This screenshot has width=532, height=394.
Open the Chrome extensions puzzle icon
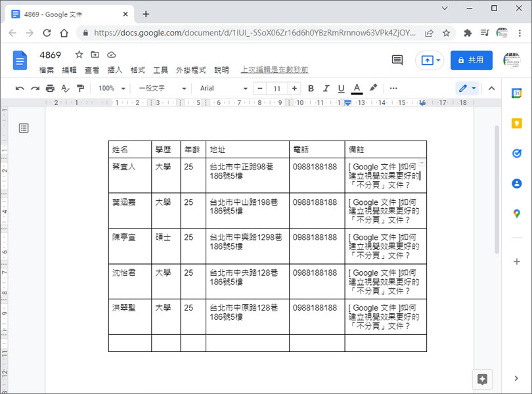click(468, 33)
